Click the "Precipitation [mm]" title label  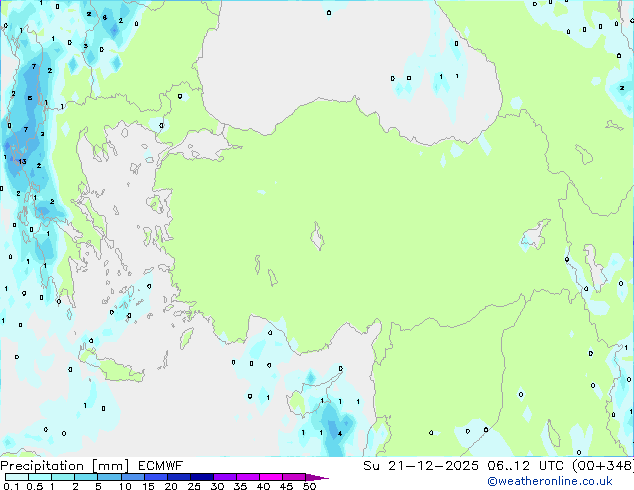pyautogui.click(x=47, y=466)
